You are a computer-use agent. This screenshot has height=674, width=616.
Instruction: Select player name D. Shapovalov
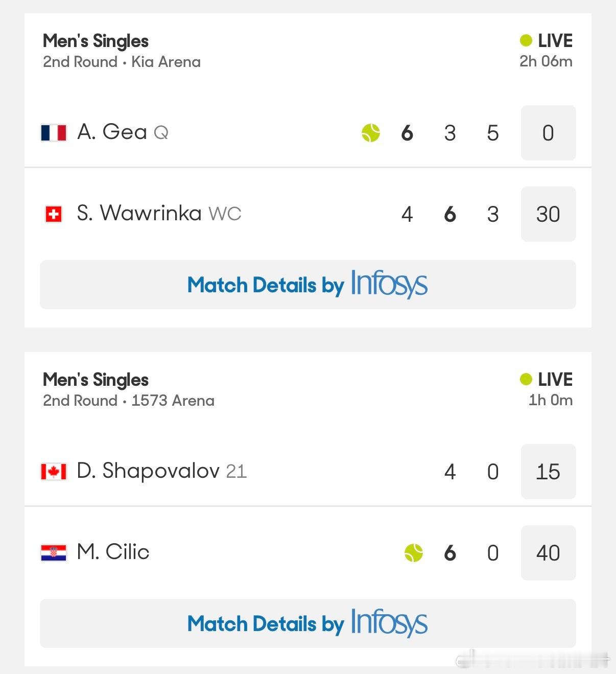point(148,471)
